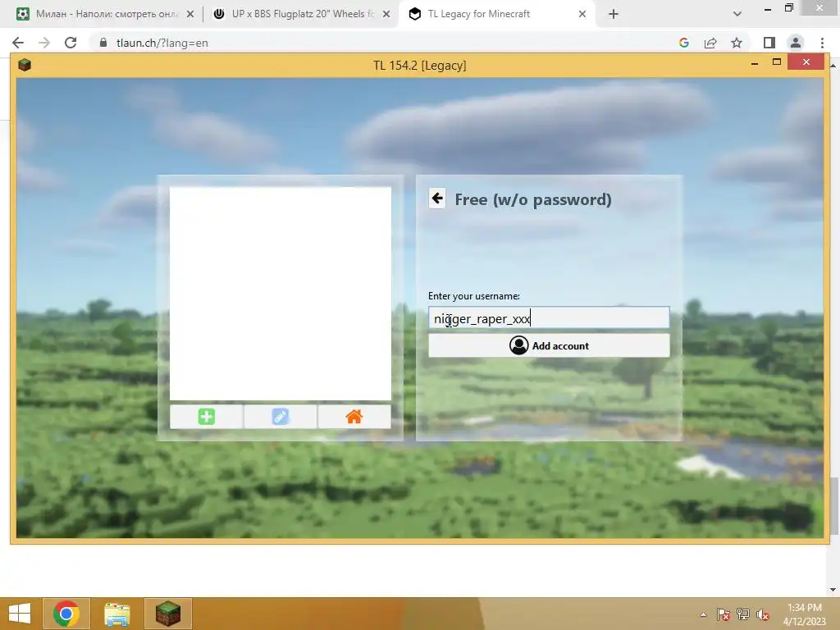
Task: Click the empty white accounts list
Action: [x=281, y=294]
